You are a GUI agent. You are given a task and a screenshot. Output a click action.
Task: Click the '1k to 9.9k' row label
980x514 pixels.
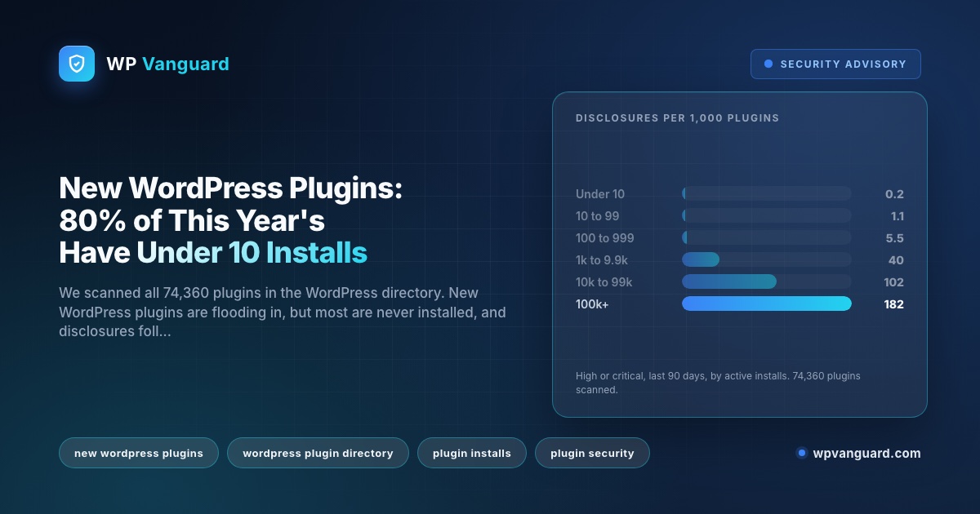[603, 260]
